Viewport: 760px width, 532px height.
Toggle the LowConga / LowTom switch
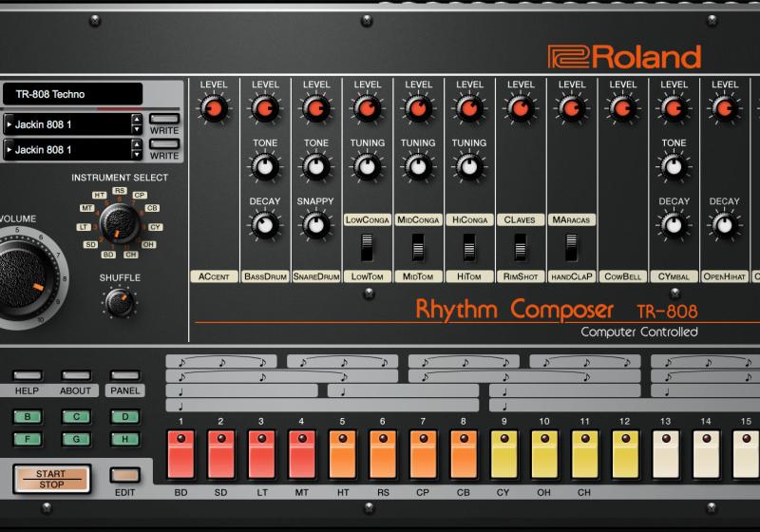click(367, 248)
